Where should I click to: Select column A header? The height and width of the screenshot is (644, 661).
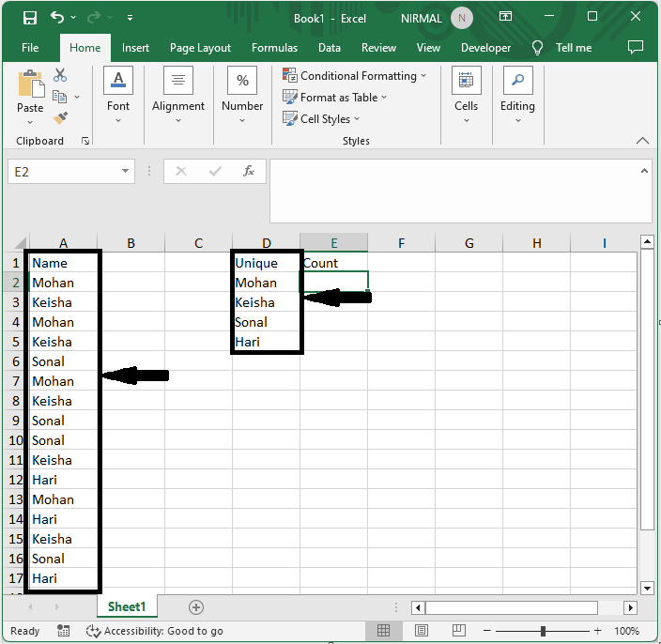point(63,243)
